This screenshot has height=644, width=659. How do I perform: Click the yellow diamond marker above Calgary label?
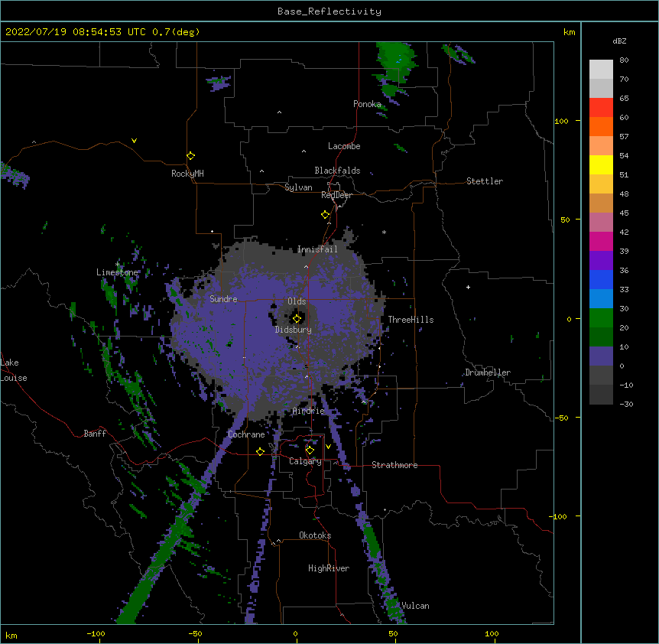click(x=310, y=450)
